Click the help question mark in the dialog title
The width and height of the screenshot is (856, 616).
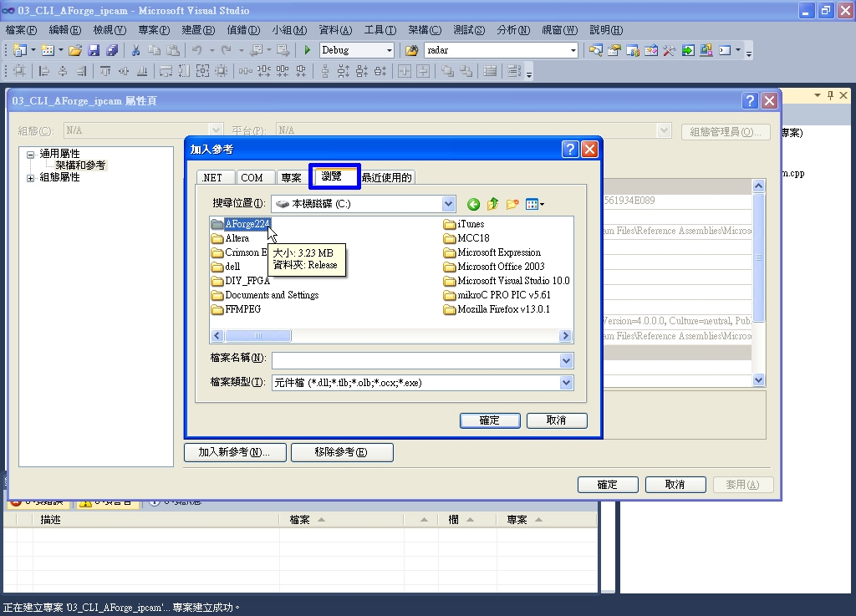571,149
